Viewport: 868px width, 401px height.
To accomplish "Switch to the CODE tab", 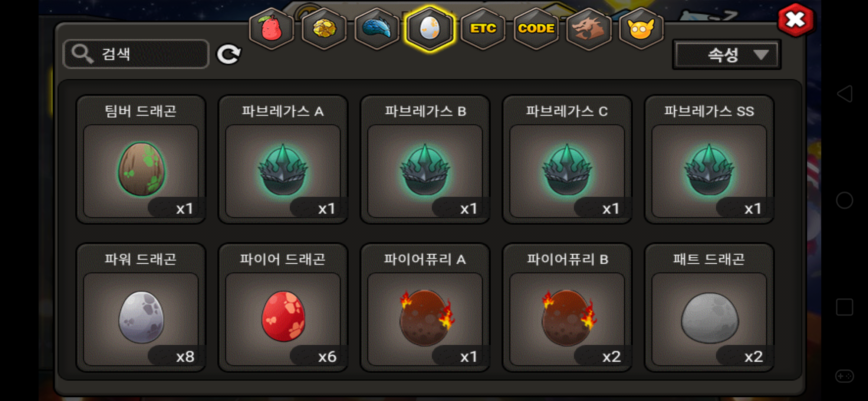I will [x=536, y=29].
